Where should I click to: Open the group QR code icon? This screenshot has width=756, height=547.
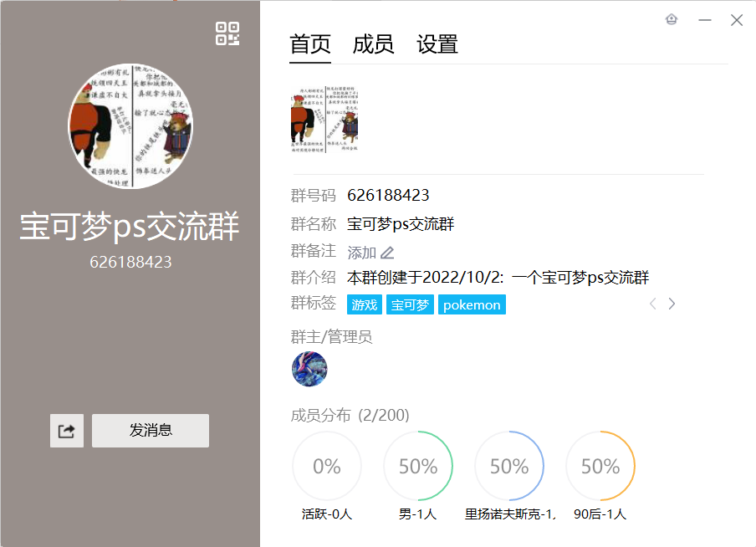click(x=227, y=33)
